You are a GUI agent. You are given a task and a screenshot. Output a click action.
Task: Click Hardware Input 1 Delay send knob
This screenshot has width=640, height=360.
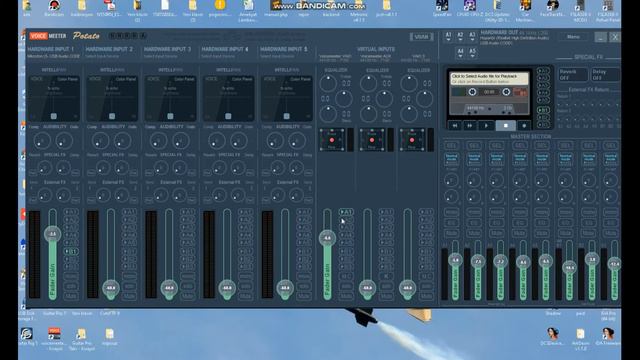coord(63,168)
